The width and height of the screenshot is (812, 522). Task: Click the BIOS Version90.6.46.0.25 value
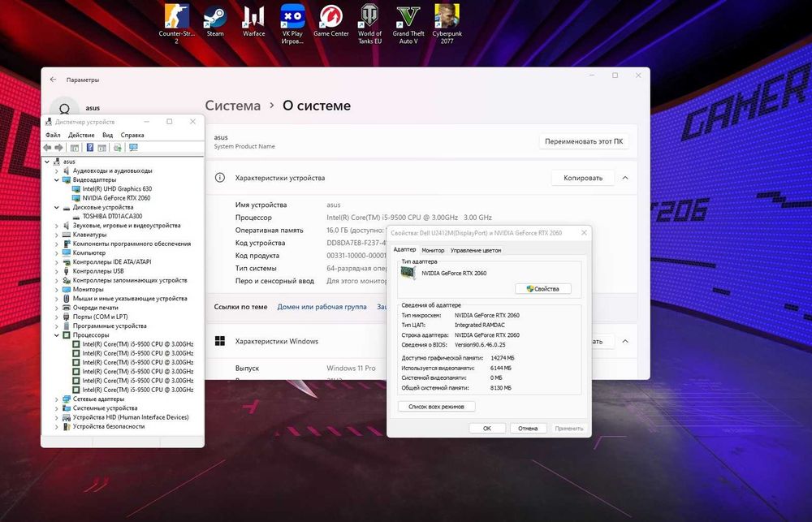(480, 345)
